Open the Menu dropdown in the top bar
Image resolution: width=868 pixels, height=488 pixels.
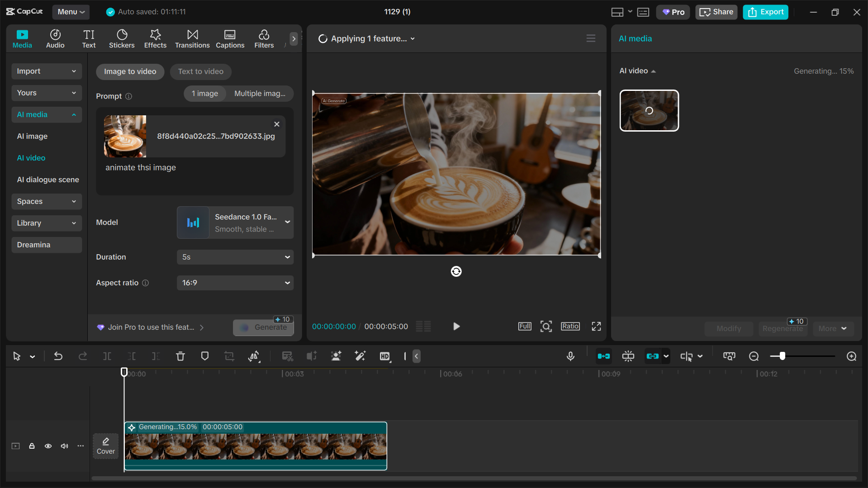(71, 12)
